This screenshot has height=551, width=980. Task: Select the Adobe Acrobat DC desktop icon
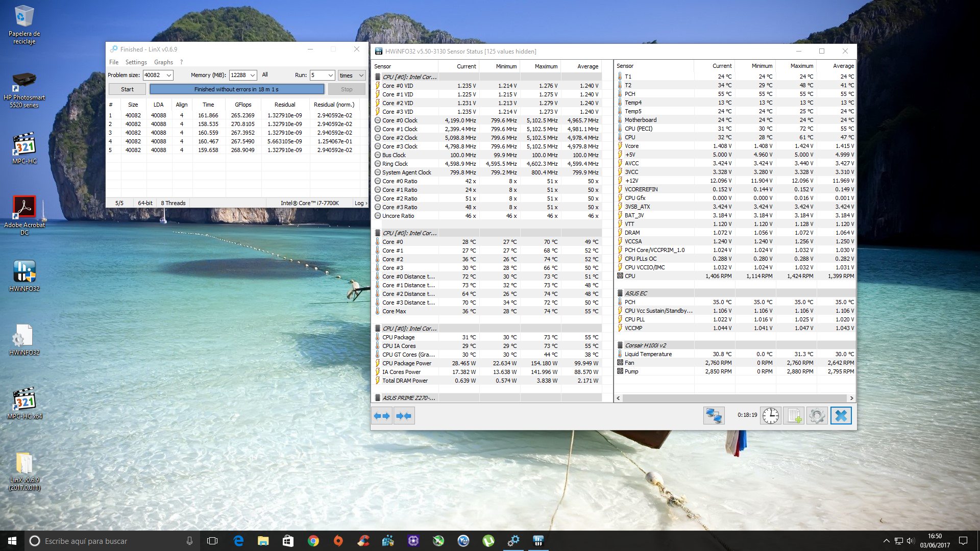24,216
